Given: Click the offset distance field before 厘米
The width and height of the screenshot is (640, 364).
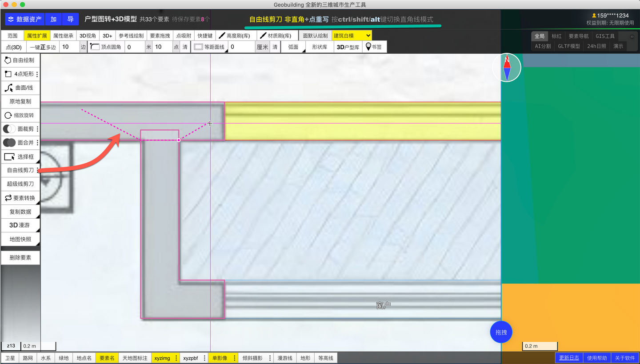Looking at the screenshot, I should (241, 47).
